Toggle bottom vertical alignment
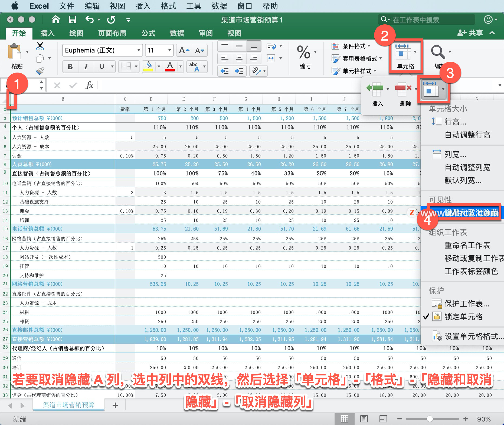Screen dimensions: 504x425 [254, 46]
